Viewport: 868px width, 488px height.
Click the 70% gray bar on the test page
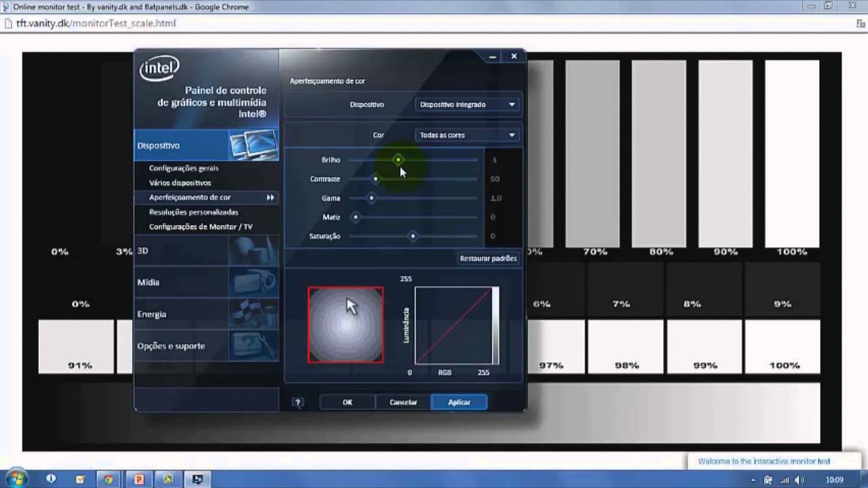click(592, 154)
